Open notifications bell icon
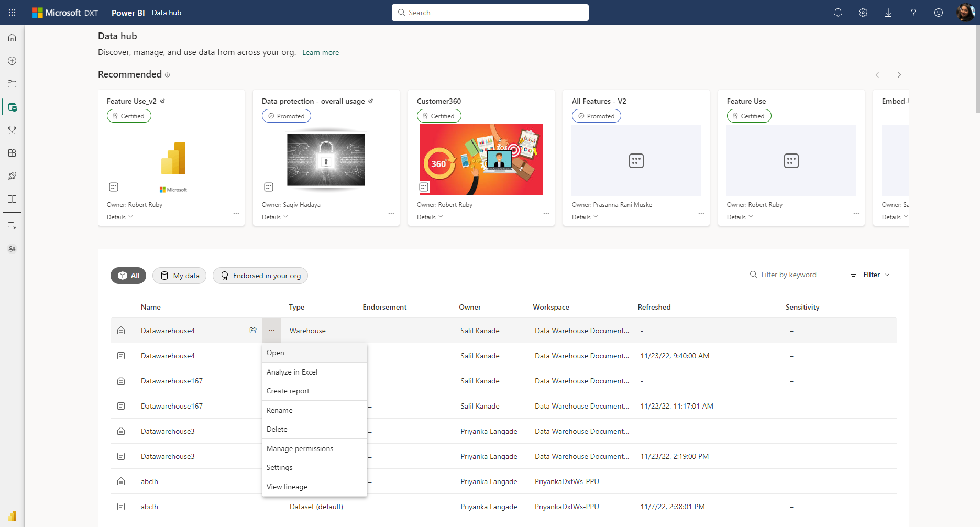Viewport: 980px width, 527px height. pyautogui.click(x=838, y=13)
